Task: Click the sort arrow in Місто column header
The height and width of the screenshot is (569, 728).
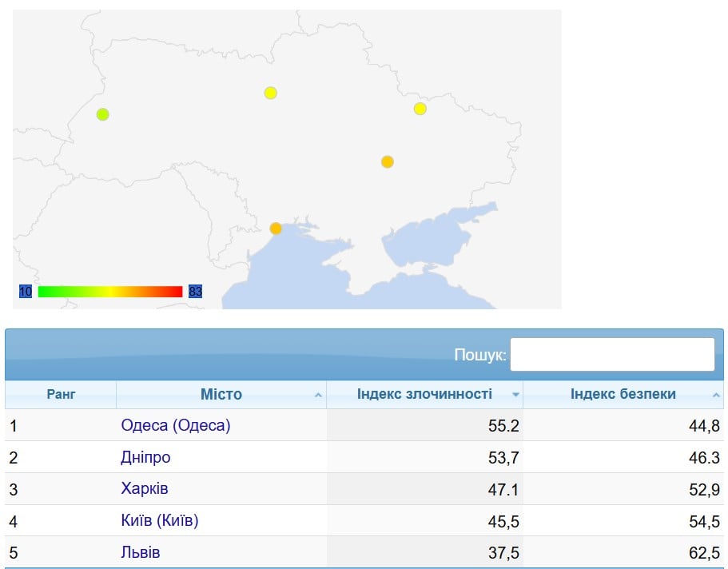Action: [318, 395]
